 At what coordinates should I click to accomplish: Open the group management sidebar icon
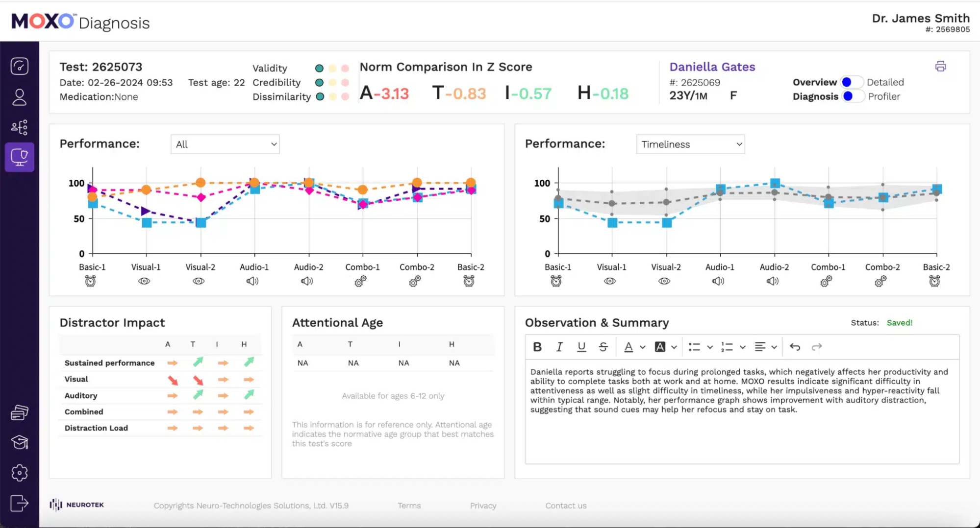point(20,127)
